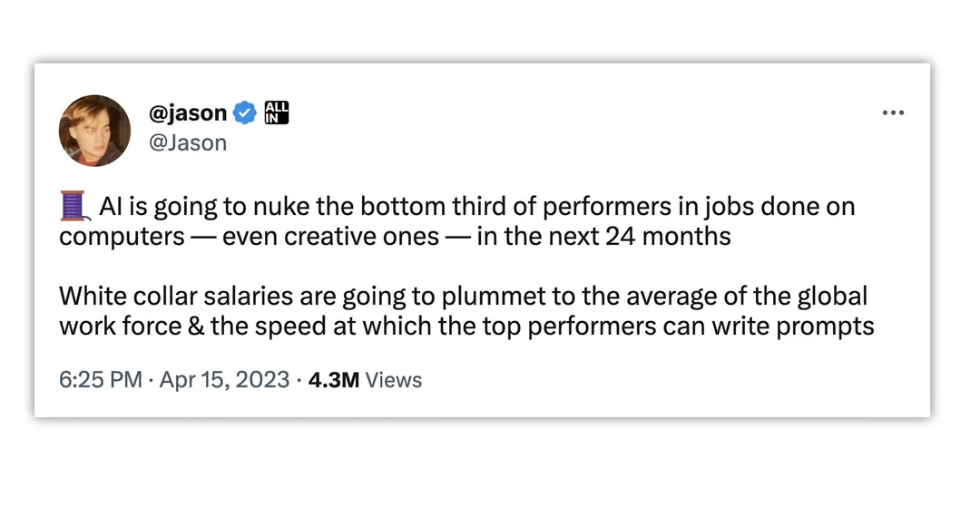
Task: Open the gray @Jason handle link
Action: coord(188,142)
